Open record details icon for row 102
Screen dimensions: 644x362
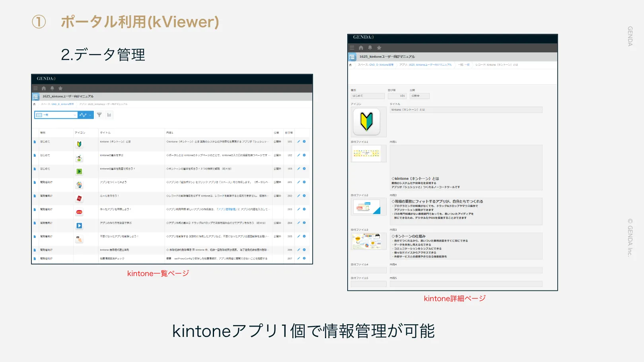(35, 155)
